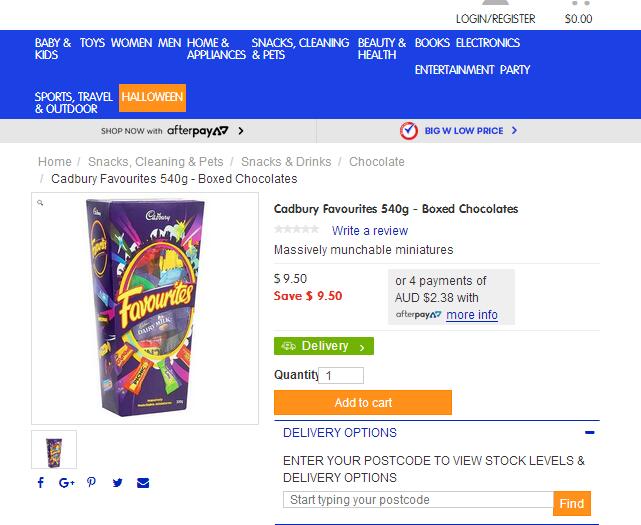The width and height of the screenshot is (641, 525).
Task: Share via Google Plus icon
Action: click(67, 483)
